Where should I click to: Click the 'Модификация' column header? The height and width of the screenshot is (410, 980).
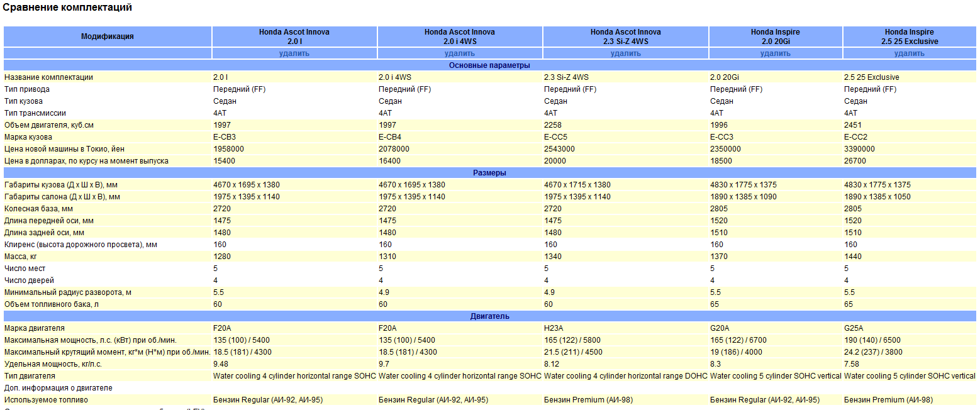pos(108,36)
